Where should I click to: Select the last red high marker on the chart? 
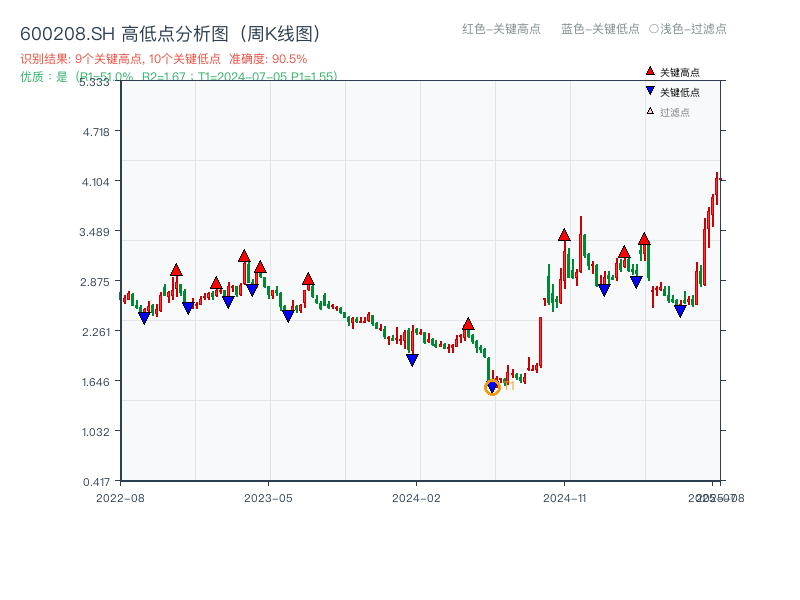tap(644, 238)
